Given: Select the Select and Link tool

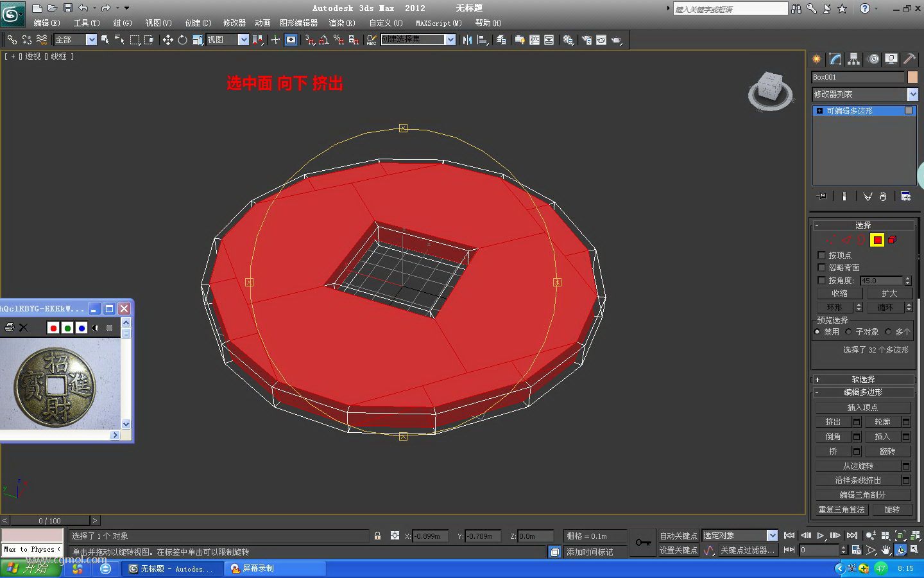Looking at the screenshot, I should (12, 40).
